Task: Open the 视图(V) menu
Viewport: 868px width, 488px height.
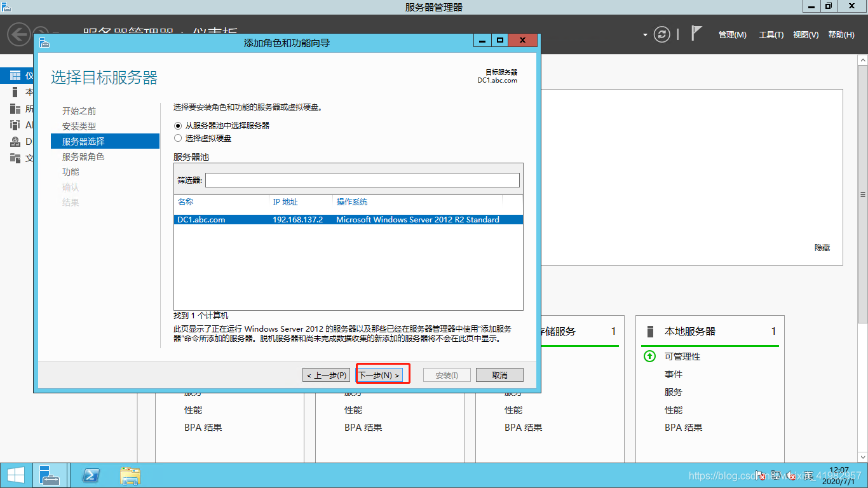Action: pyautogui.click(x=806, y=35)
